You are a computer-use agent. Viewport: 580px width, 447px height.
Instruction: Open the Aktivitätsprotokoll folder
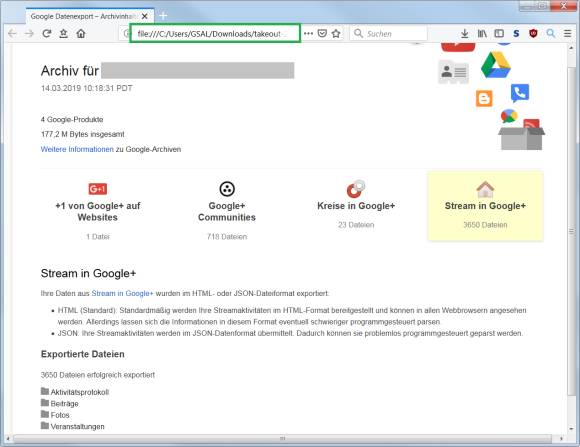pyautogui.click(x=75, y=392)
